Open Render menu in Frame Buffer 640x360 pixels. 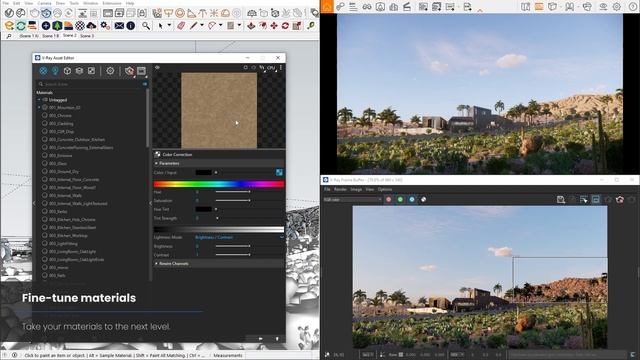[340, 189]
